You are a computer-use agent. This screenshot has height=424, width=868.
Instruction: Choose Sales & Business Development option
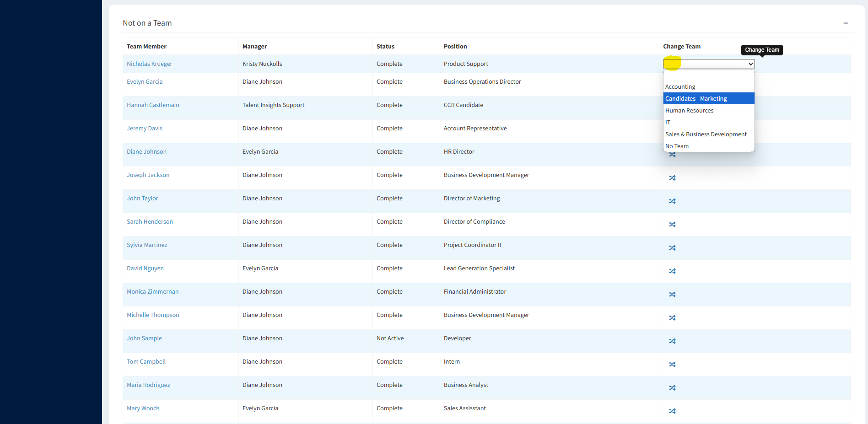click(706, 134)
